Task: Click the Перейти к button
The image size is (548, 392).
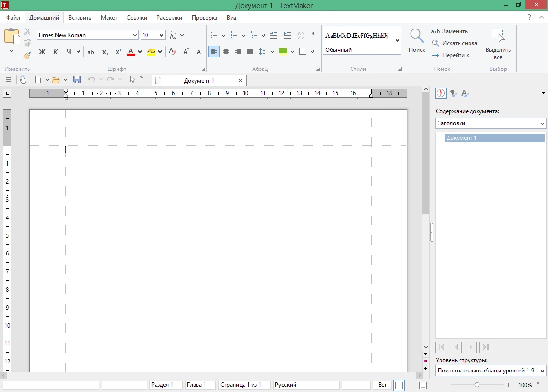Action: pos(450,55)
